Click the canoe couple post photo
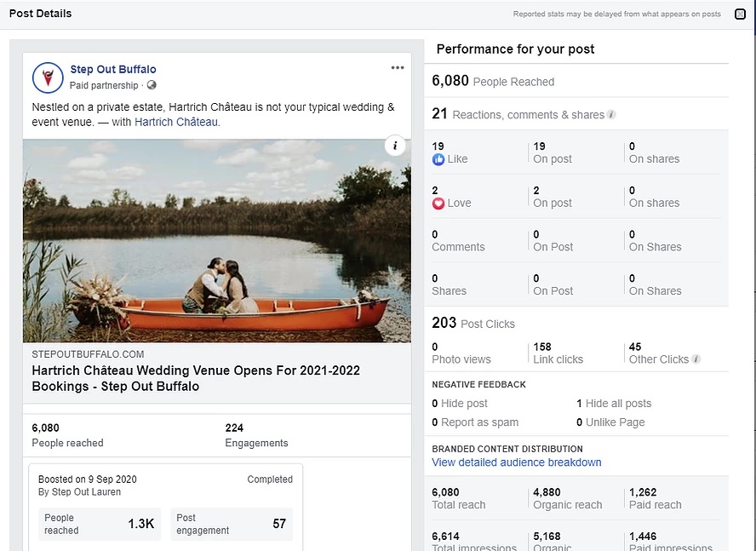The height and width of the screenshot is (551, 756). [x=217, y=241]
